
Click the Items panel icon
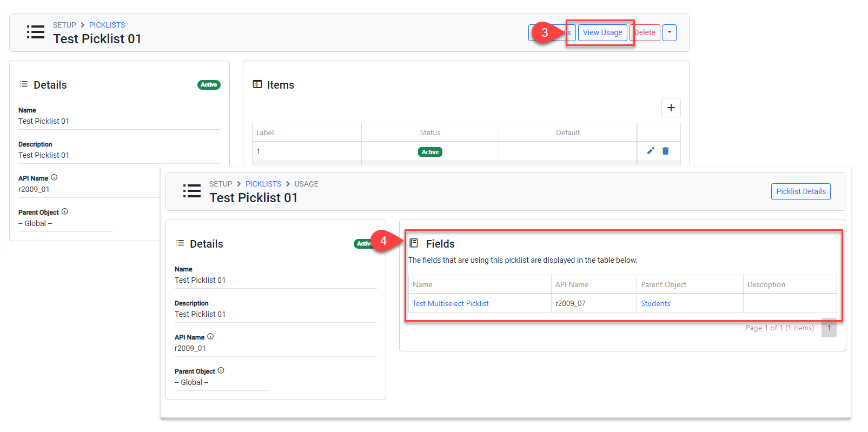coord(257,84)
